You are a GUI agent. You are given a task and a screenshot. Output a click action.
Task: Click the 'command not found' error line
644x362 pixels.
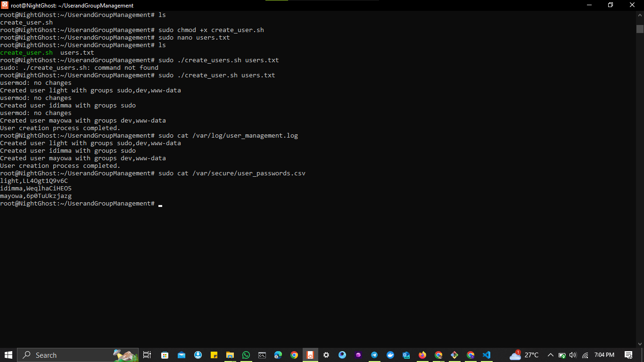79,68
